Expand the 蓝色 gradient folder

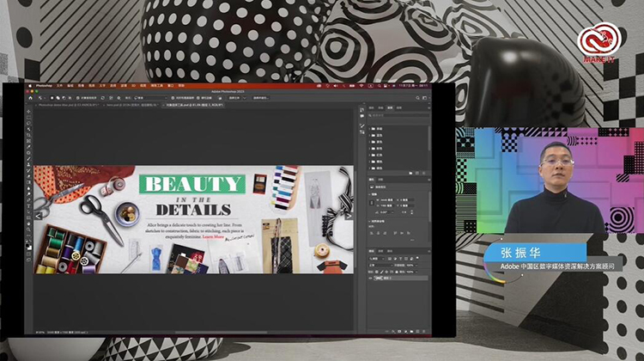tap(369, 135)
